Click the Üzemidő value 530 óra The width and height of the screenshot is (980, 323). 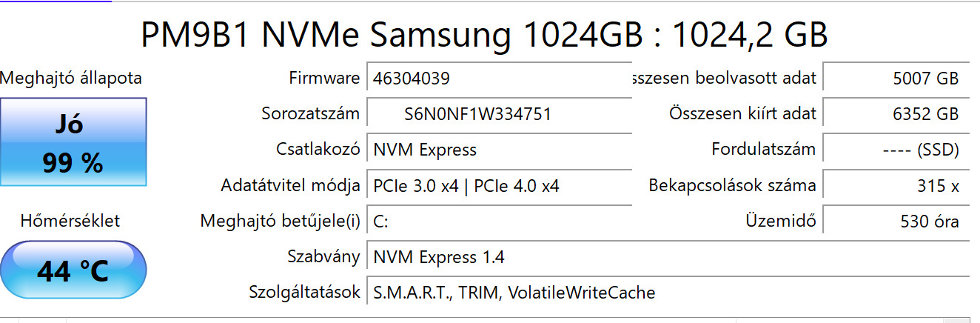coord(896,221)
